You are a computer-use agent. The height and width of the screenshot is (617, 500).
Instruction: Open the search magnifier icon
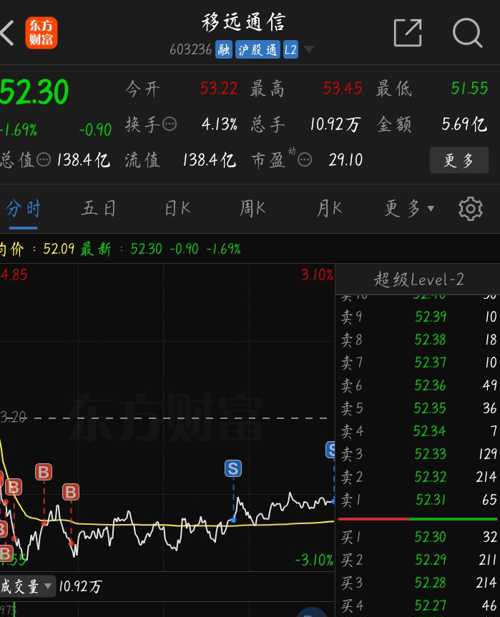click(x=467, y=33)
